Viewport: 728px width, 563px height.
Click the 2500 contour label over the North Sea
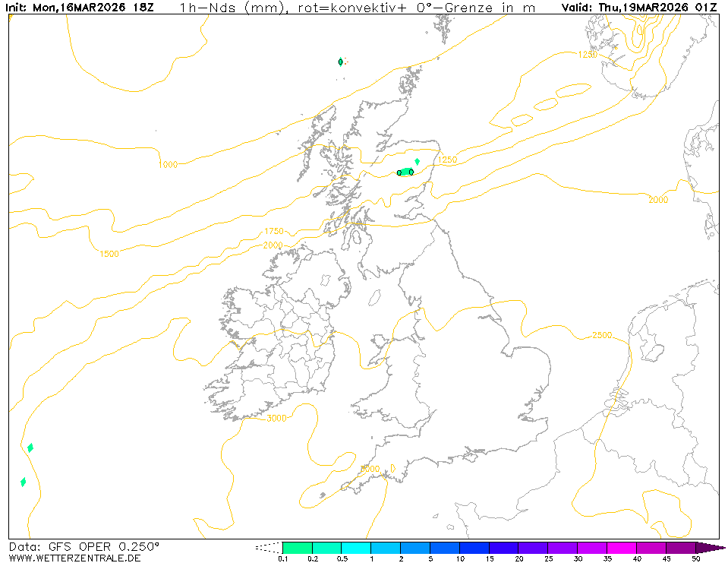click(602, 335)
